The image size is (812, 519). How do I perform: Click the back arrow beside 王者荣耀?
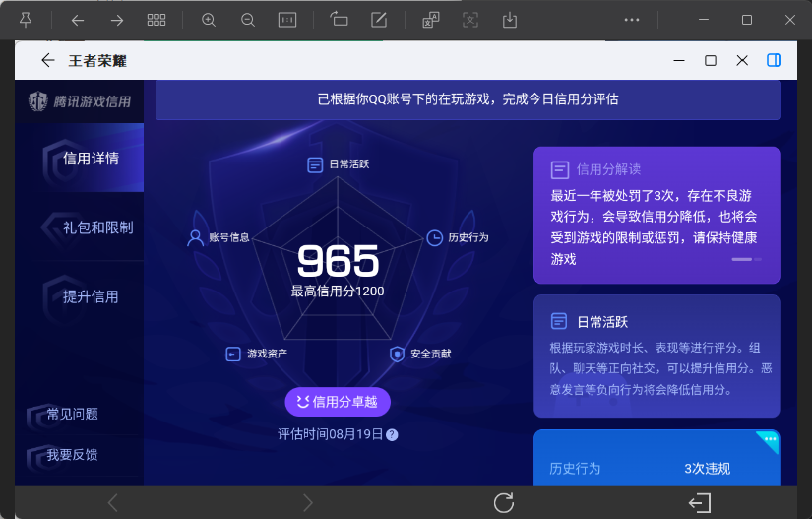tap(47, 60)
